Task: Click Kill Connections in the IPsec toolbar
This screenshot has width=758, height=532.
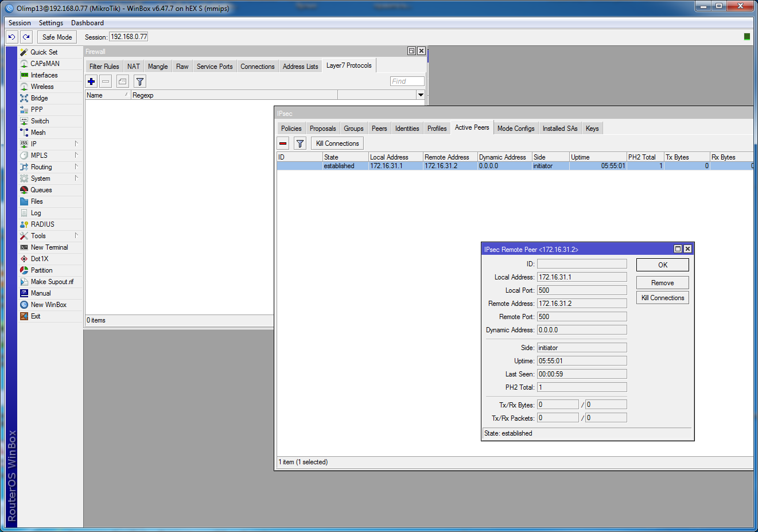Action: [337, 143]
